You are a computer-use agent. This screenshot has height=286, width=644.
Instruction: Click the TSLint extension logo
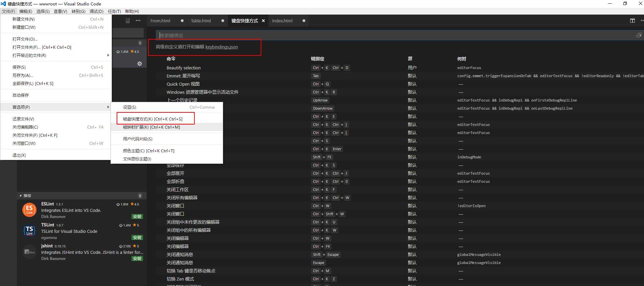pyautogui.click(x=29, y=231)
